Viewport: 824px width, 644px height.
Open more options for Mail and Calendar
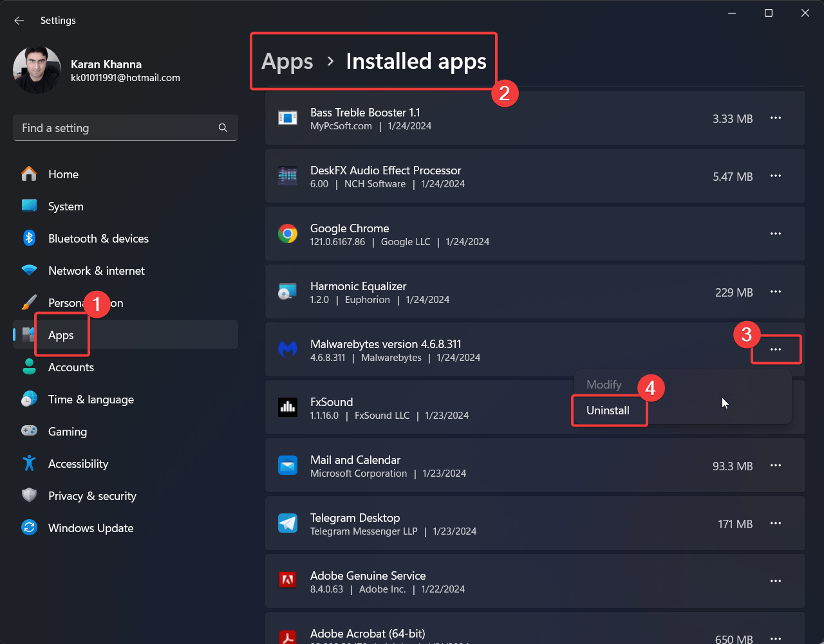pyautogui.click(x=776, y=466)
